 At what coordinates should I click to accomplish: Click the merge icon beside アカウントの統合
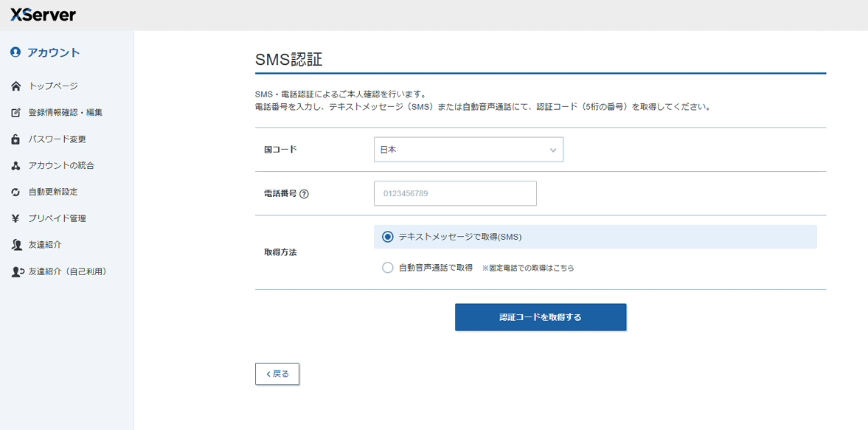(15, 166)
